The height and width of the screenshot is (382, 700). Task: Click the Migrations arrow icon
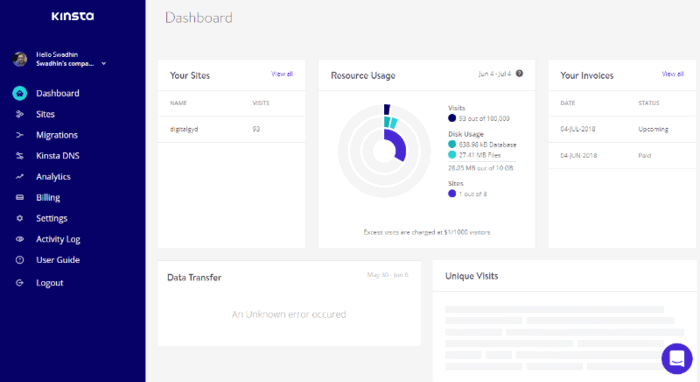pyautogui.click(x=20, y=135)
